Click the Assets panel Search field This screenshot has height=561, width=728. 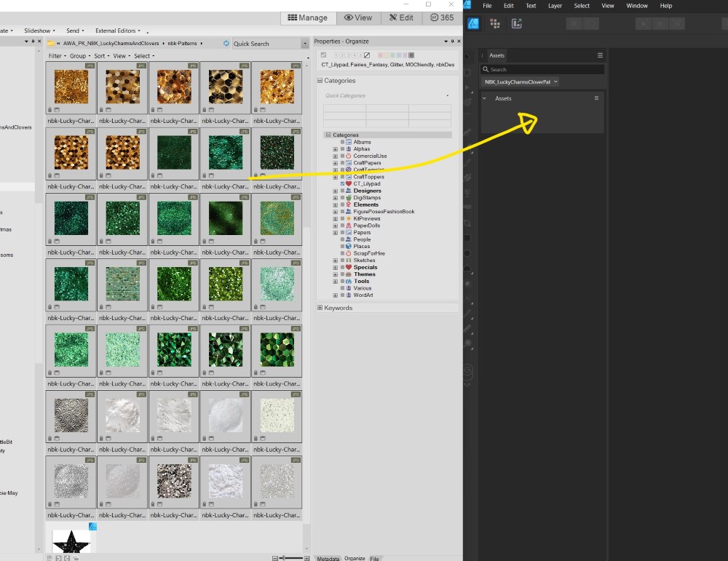point(543,69)
